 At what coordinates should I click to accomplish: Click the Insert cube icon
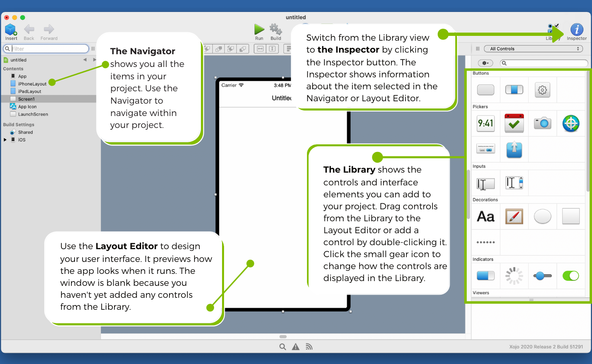click(11, 30)
